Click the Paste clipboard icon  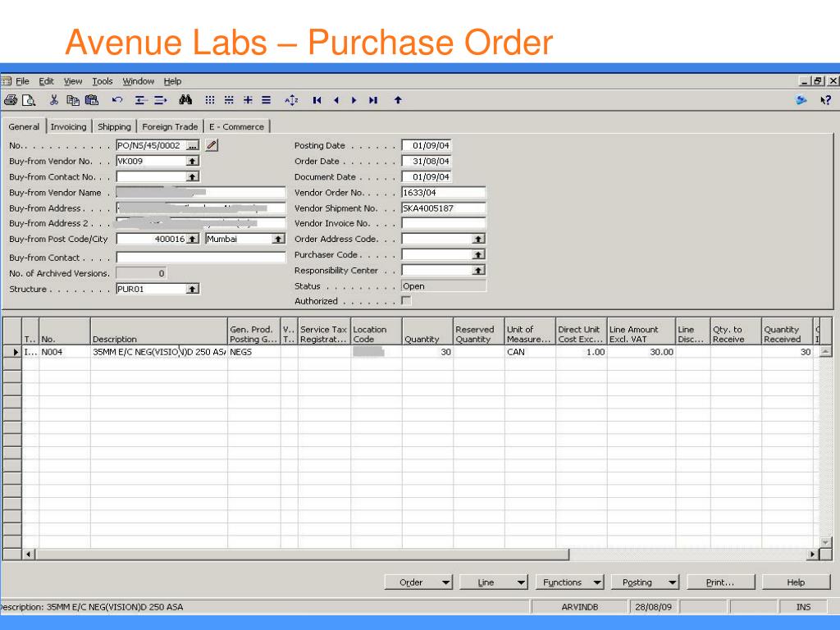(92, 100)
